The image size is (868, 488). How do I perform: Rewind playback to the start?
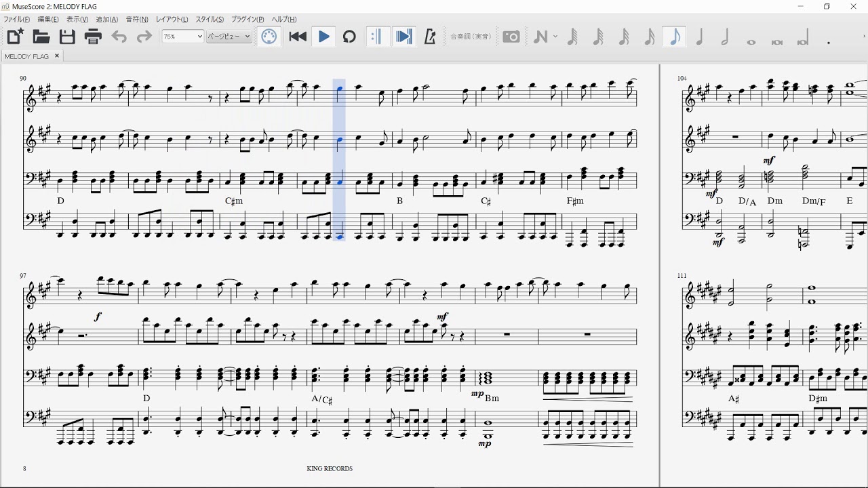coord(298,37)
